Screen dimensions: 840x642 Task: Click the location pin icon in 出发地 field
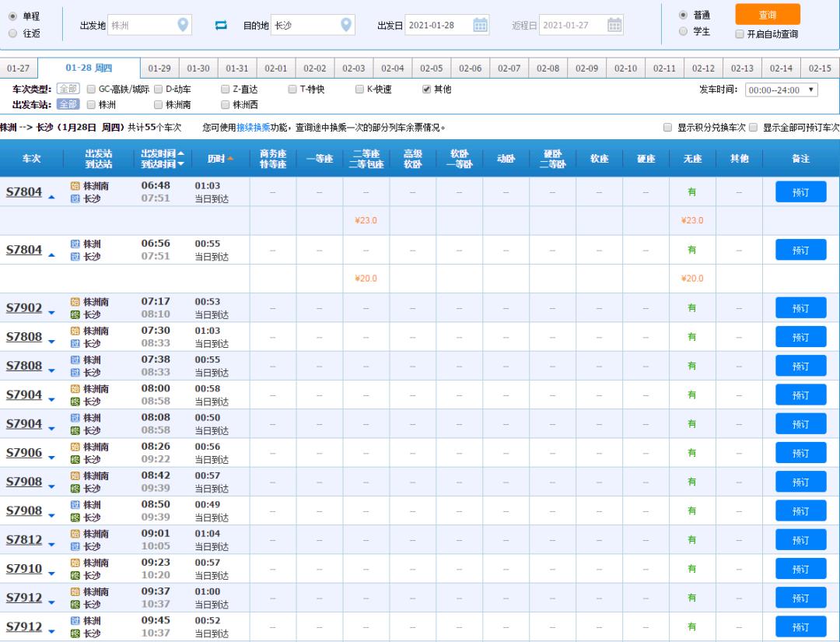point(183,25)
